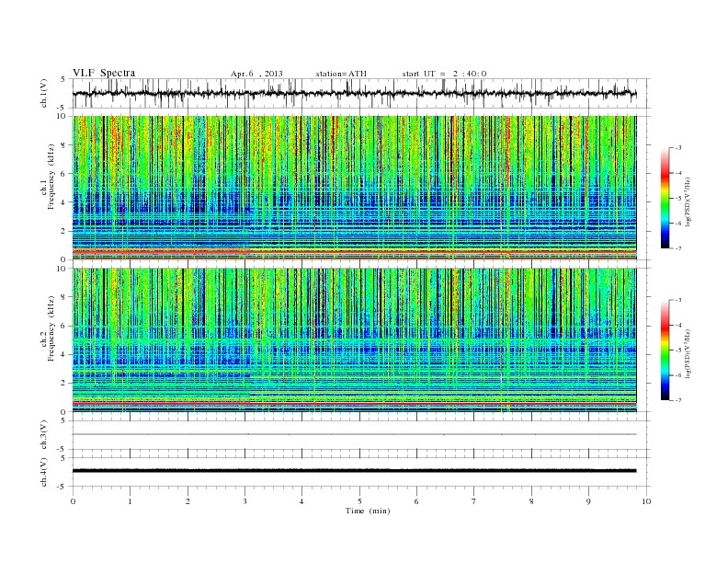
Task: Click the 'station=ATH' label
Action: [x=341, y=74]
